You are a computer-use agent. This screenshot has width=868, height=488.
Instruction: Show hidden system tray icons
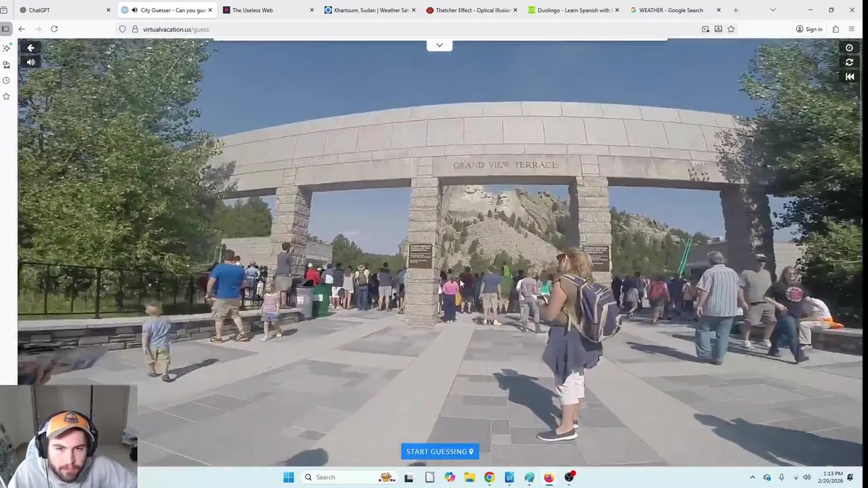tap(752, 477)
